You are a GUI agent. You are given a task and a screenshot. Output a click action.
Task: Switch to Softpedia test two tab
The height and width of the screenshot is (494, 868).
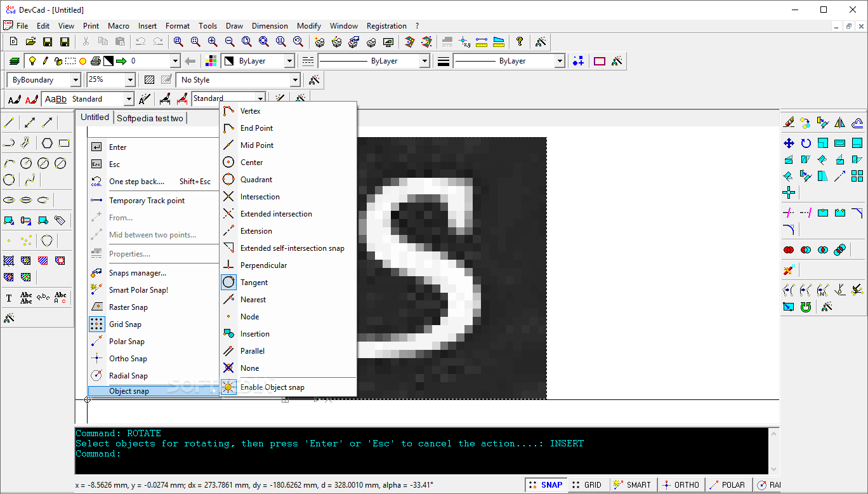(150, 118)
